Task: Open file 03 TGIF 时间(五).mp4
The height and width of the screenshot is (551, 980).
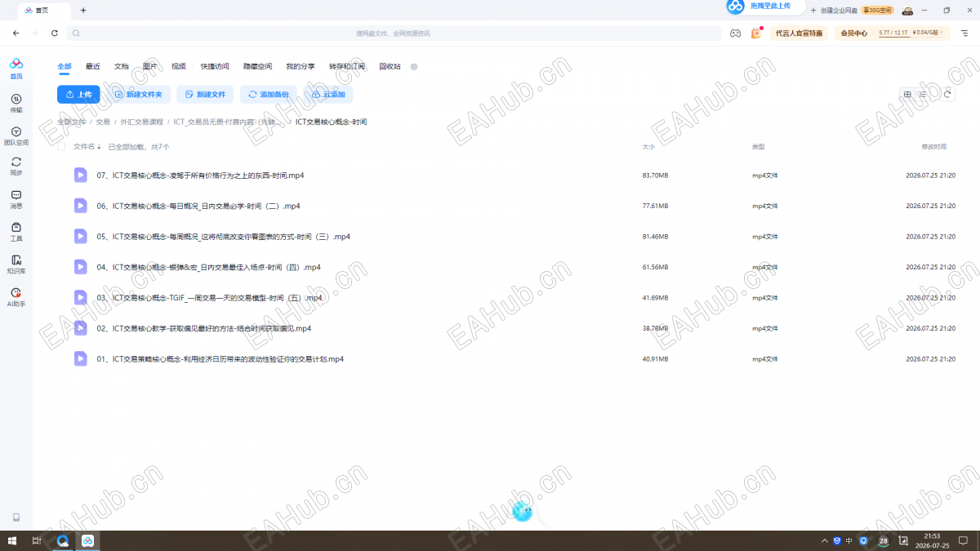Action: pos(210,298)
